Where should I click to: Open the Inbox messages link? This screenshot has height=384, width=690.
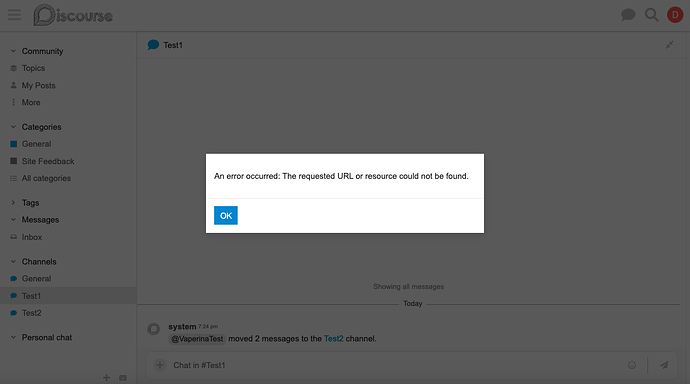pyautogui.click(x=32, y=237)
